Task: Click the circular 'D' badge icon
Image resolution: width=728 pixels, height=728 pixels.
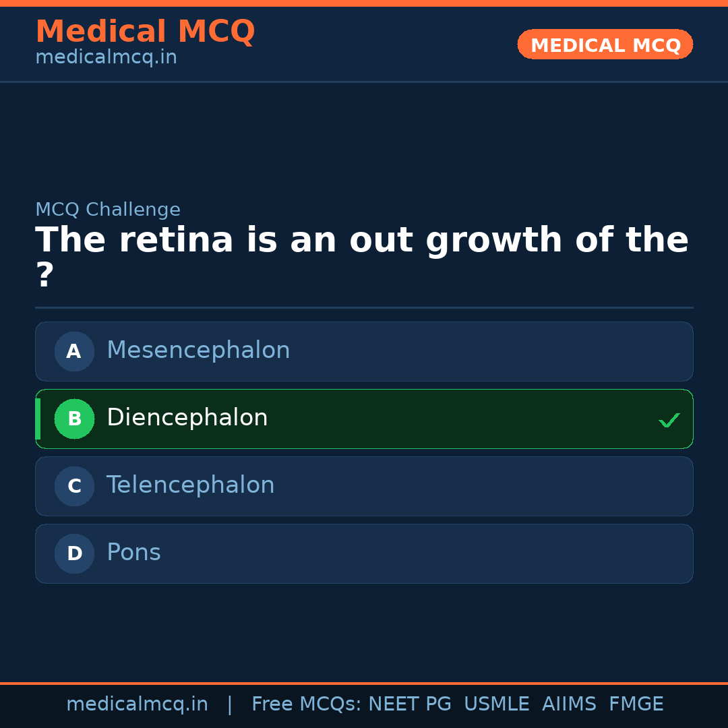Action: (x=74, y=553)
